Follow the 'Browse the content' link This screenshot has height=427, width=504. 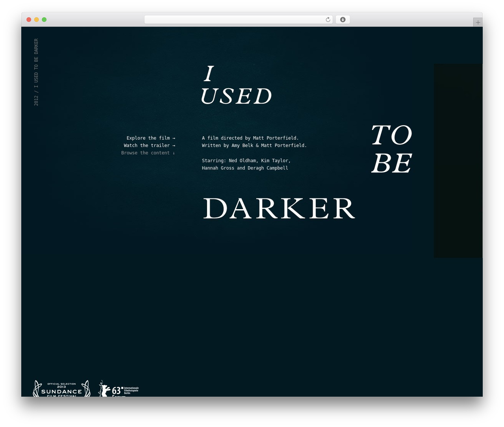point(148,153)
